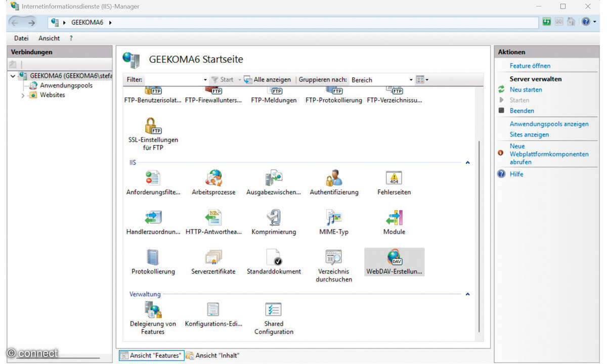The width and height of the screenshot is (607, 364).
Task: Click Feature öffnen action link
Action: pyautogui.click(x=530, y=66)
